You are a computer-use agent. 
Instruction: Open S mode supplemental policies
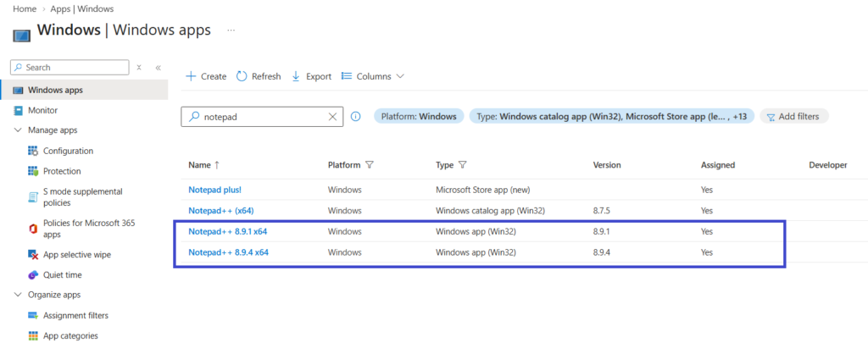click(x=83, y=197)
